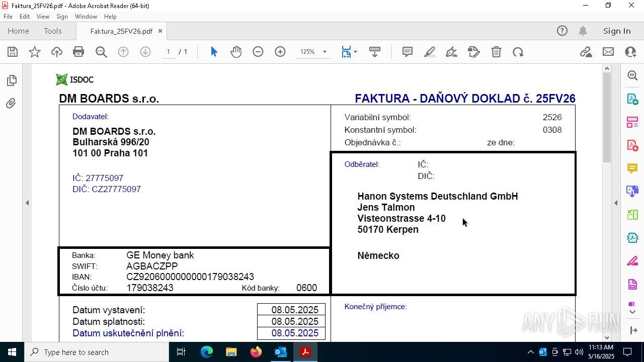Upload file to cloud icon
The image size is (644, 362).
click(x=57, y=52)
